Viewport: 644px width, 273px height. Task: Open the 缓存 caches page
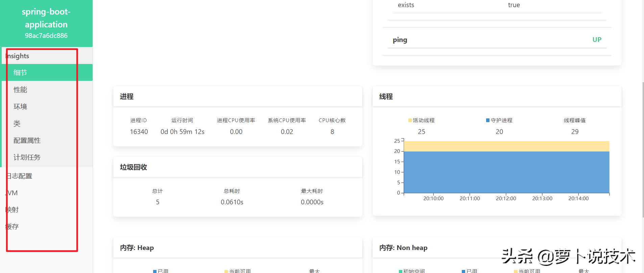click(x=46, y=227)
